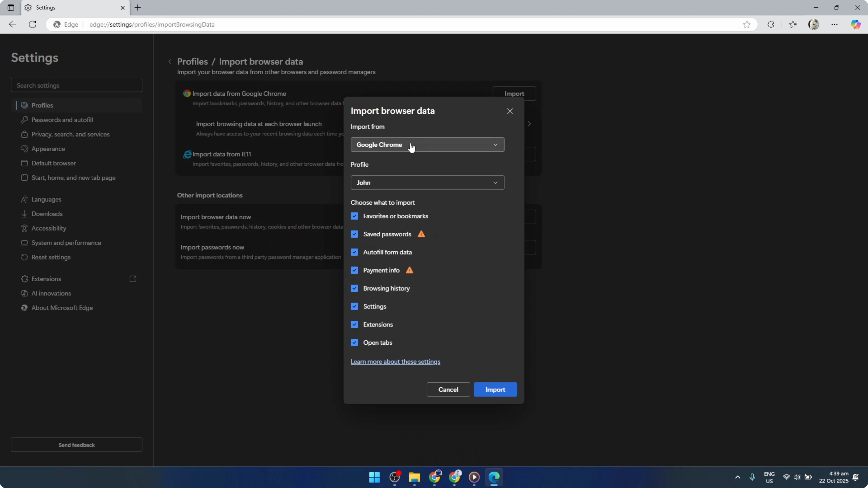Close the Import browser data dialog
868x488 pixels.
click(x=510, y=111)
